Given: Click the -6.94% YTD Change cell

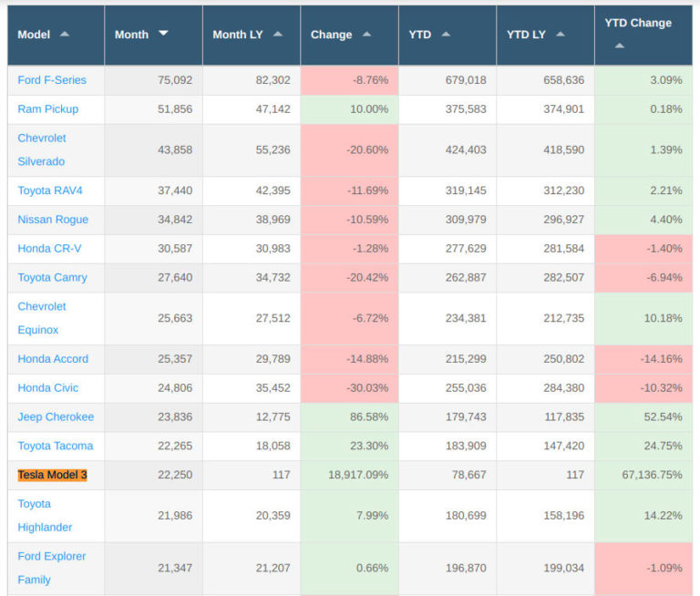Looking at the screenshot, I should coord(643,278).
